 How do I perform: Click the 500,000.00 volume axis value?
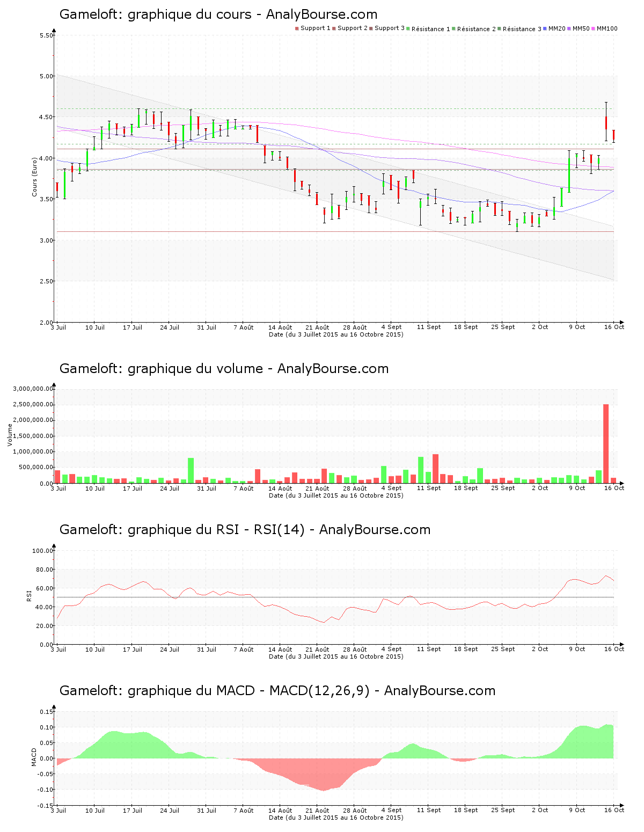tap(36, 468)
